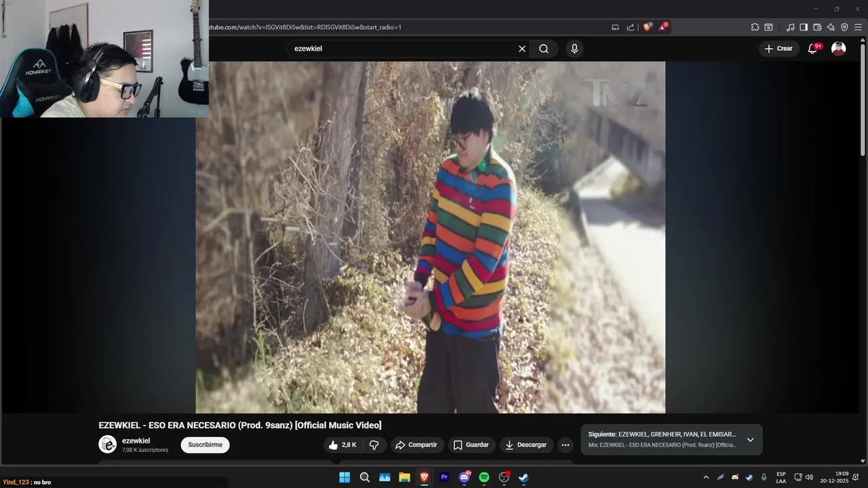Screen dimensions: 868x488
Task: Save video with Guardar button
Action: pyautogui.click(x=471, y=445)
